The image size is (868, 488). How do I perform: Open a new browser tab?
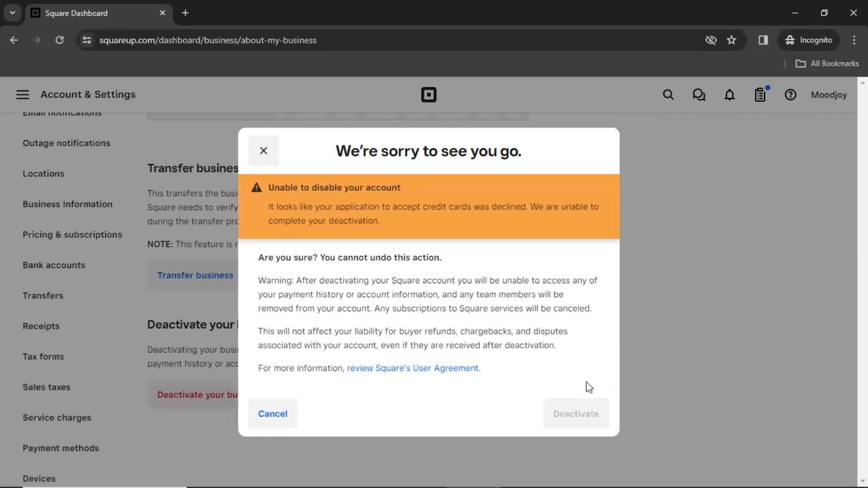[185, 13]
